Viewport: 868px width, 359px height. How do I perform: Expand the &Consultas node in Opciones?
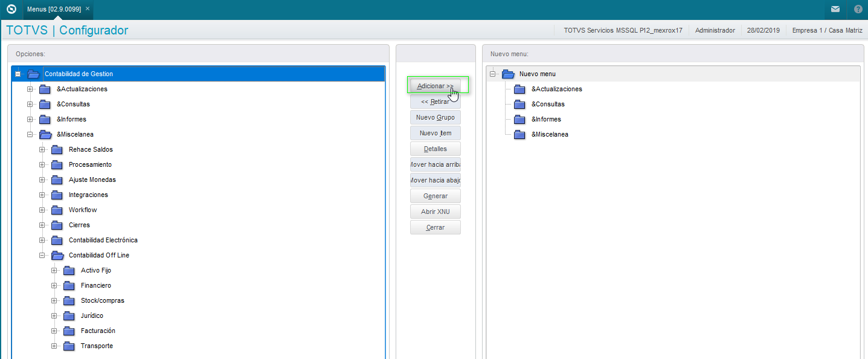pos(30,104)
